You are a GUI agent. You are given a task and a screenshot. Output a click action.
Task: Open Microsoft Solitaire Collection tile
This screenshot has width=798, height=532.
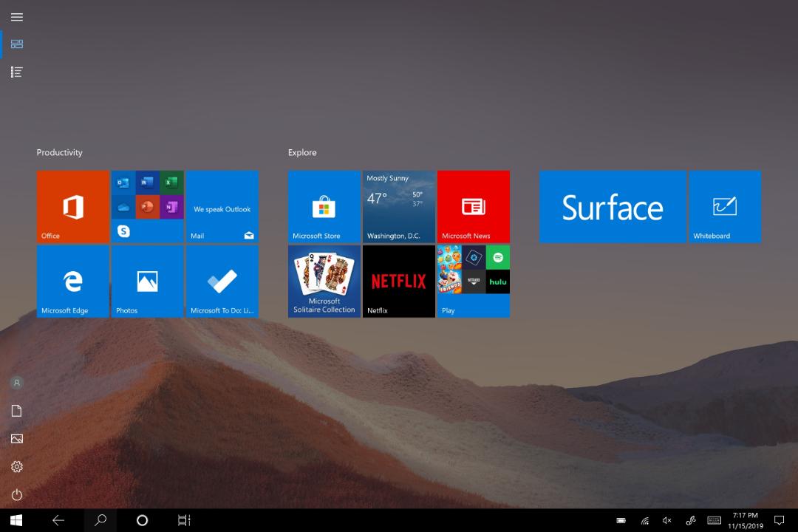324,281
